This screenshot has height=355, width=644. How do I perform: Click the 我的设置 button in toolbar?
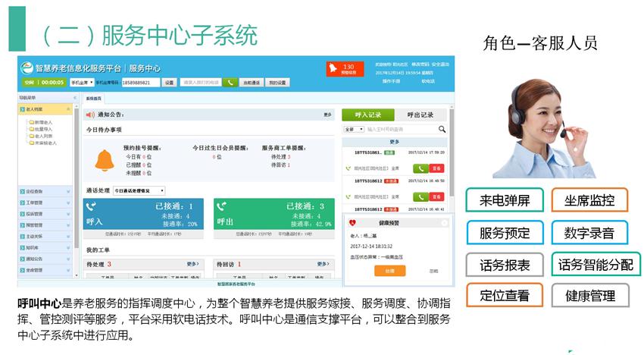[x=277, y=82]
